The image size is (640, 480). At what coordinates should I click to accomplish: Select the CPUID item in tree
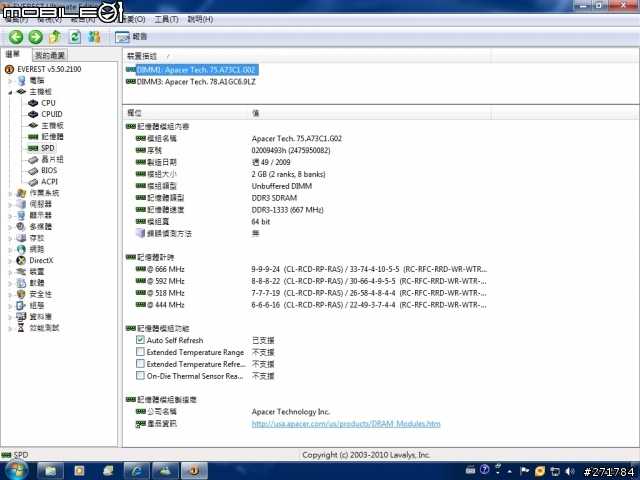pos(52,114)
